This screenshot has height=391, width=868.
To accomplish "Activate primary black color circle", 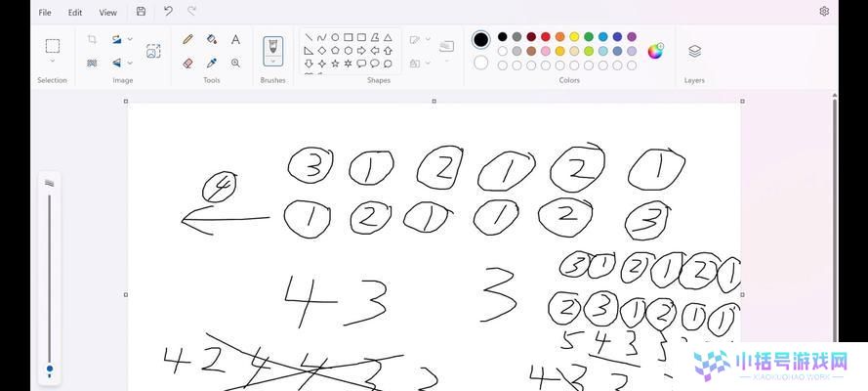I will [481, 39].
